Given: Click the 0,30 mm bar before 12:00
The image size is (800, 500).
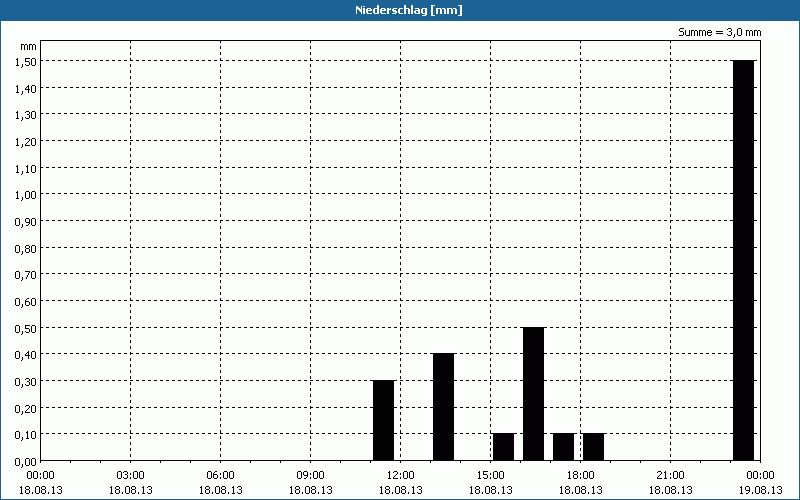Looking at the screenshot, I should [x=384, y=420].
